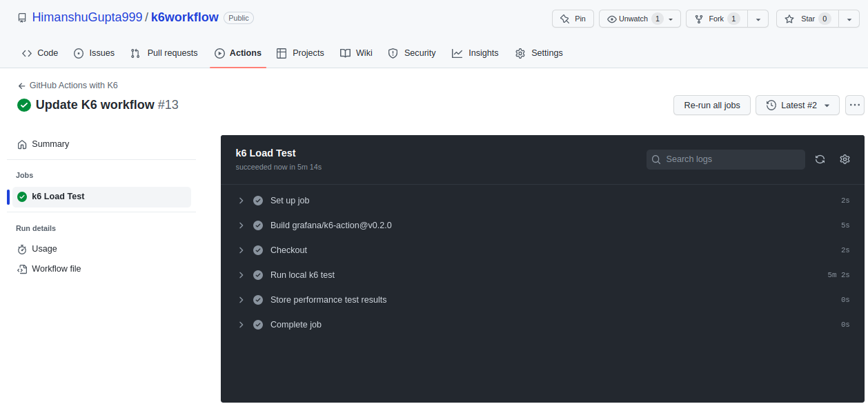Viewport: 868px width, 404px height.
Task: Click the magnifier icon in Search logs
Action: click(x=657, y=159)
